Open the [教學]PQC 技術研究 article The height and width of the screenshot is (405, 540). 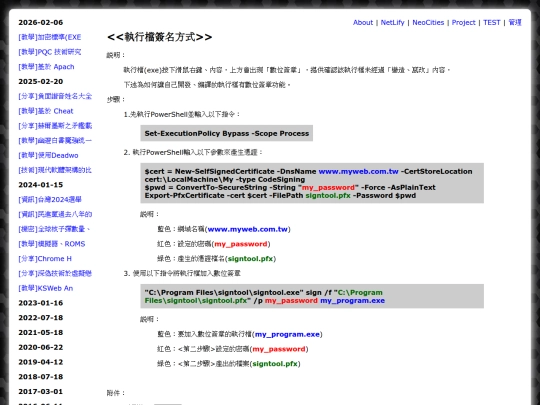(x=50, y=52)
